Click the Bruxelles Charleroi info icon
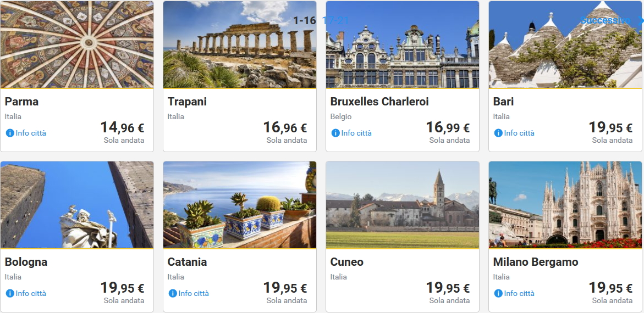The width and height of the screenshot is (644, 313). [335, 133]
